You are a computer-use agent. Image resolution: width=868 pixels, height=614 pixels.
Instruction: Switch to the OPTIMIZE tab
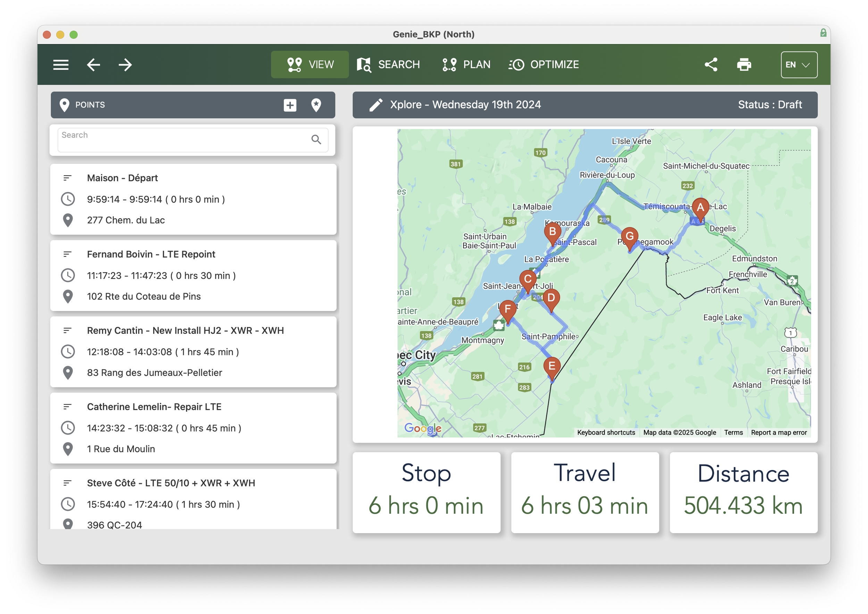[x=543, y=65]
